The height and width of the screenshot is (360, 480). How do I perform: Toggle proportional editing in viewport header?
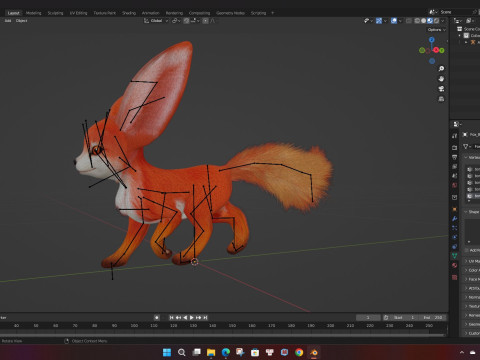(x=206, y=21)
